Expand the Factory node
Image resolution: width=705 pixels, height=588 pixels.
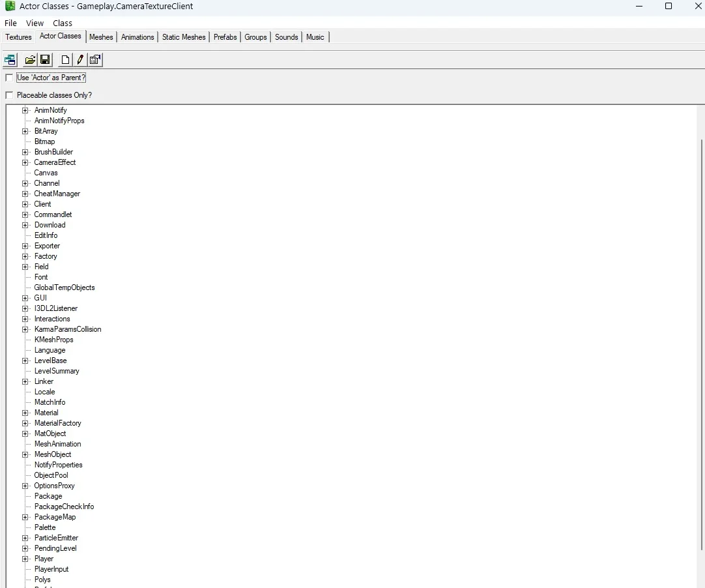tap(25, 256)
